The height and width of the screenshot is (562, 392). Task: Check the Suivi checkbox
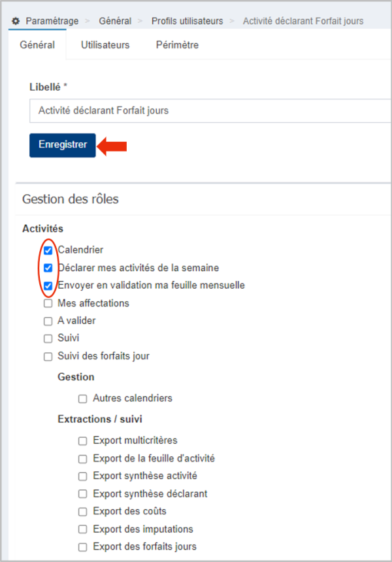[x=48, y=339]
